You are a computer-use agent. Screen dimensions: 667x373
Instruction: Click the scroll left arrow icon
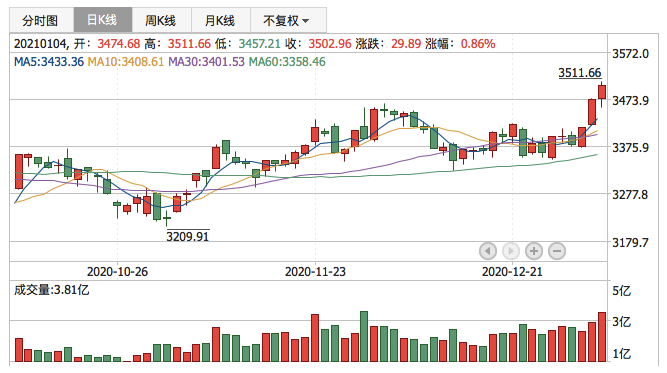tap(487, 251)
